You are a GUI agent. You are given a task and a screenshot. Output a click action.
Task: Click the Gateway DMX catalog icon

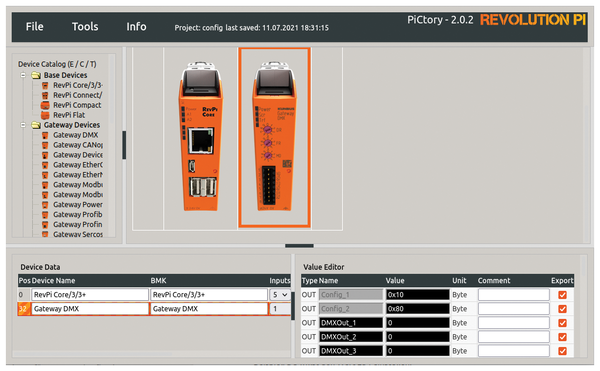[x=45, y=135]
